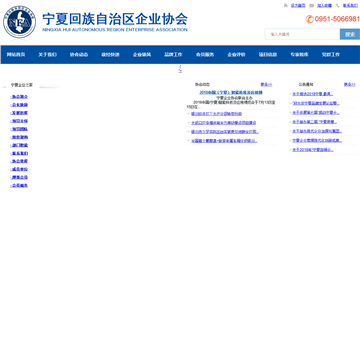Open 联系我们 in the left sidebar list

click(x=20, y=153)
